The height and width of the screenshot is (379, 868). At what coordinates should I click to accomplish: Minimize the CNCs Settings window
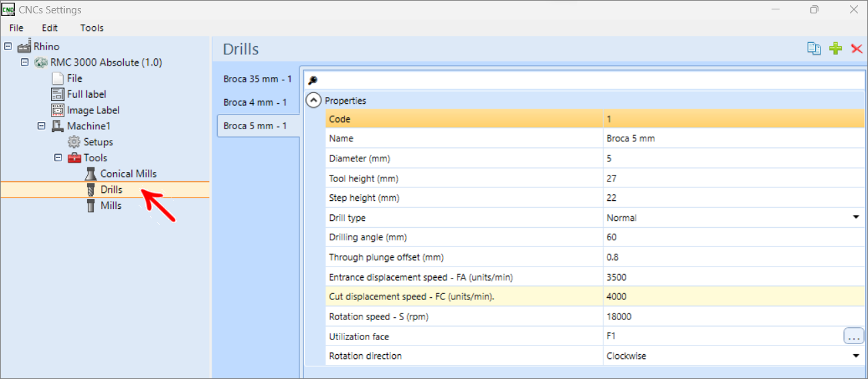(x=775, y=9)
